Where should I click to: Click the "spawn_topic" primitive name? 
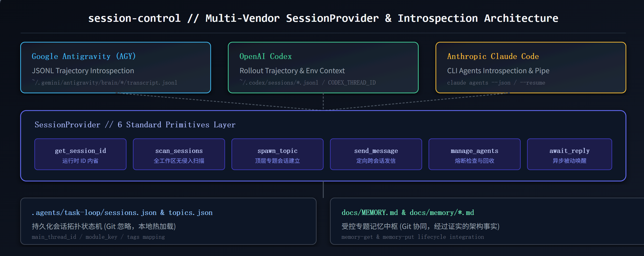pos(277,151)
